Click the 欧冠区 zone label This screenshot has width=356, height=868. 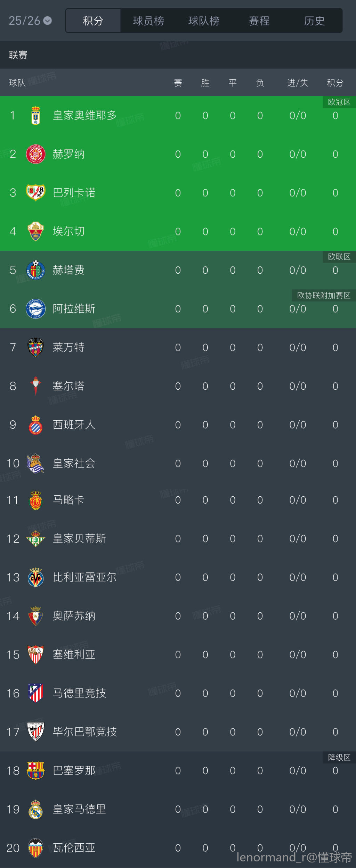coord(339,102)
